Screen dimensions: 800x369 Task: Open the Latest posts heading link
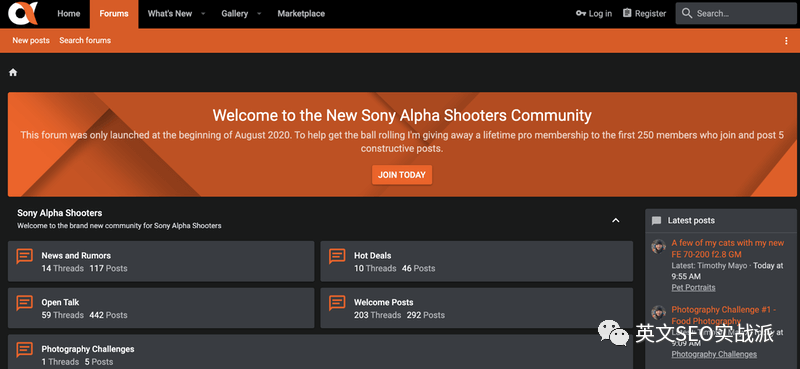pos(691,220)
